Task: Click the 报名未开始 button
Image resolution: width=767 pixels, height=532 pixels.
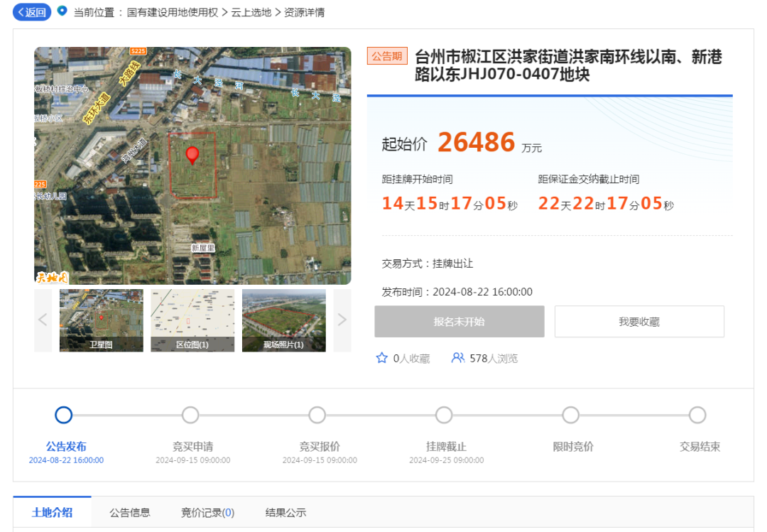Action: pos(459,322)
